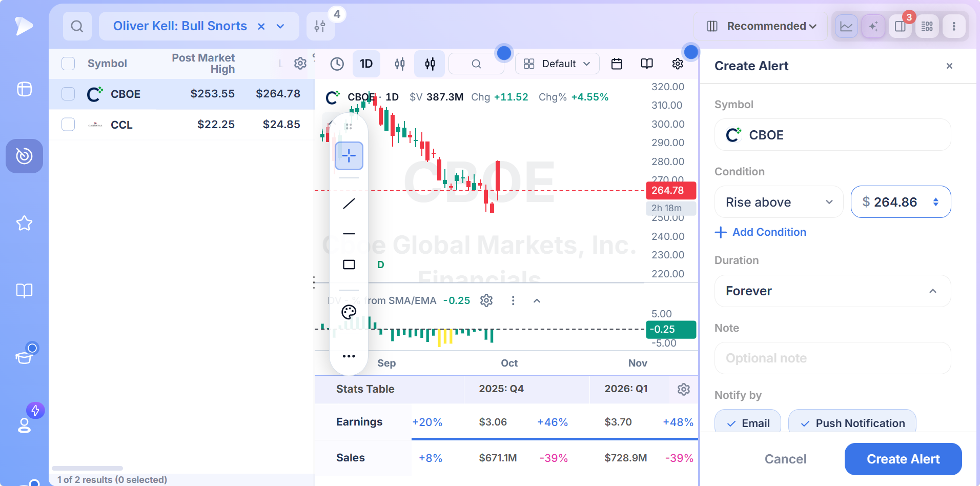Click the Optional note field
Screen dimensions: 980x486
tap(833, 358)
